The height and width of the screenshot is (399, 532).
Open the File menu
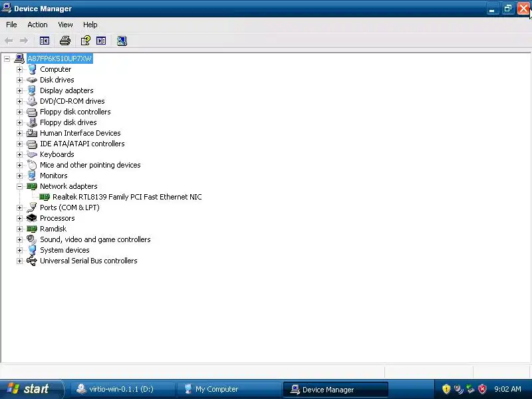point(11,25)
